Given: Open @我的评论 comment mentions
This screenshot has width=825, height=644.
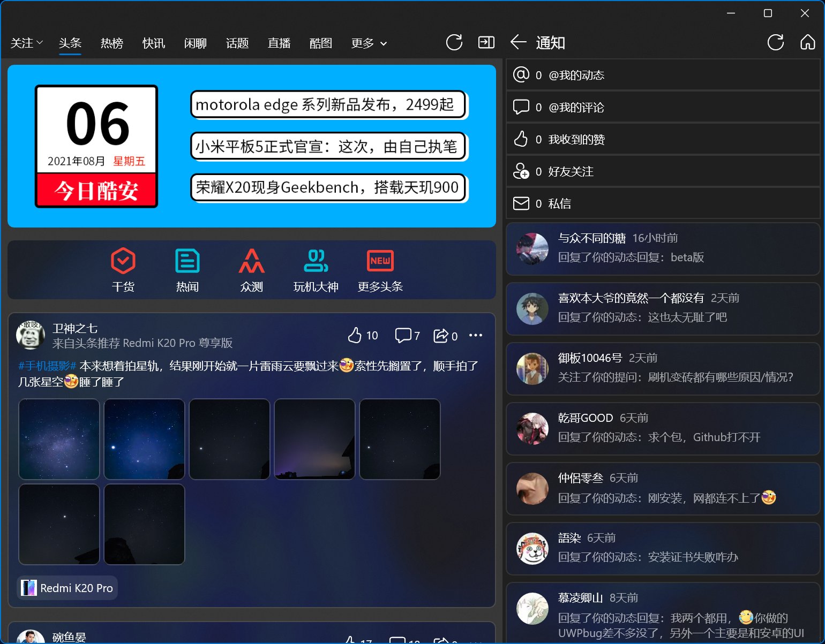Looking at the screenshot, I should [x=663, y=107].
